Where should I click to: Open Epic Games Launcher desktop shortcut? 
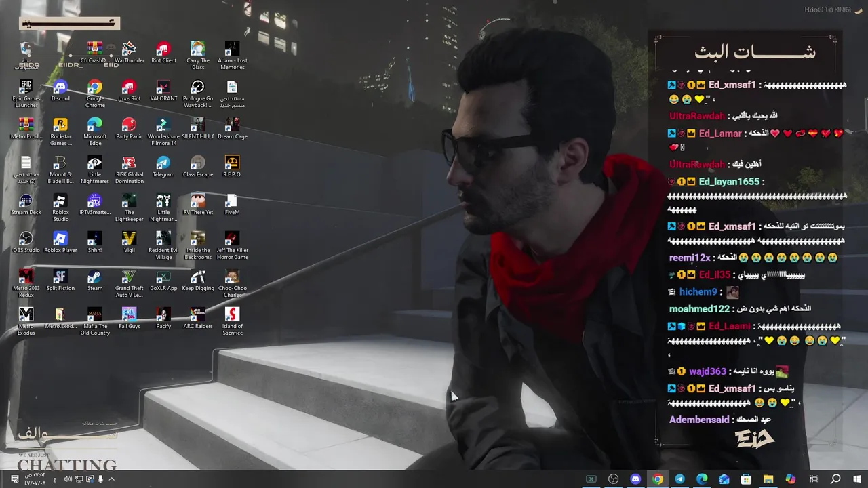[26, 94]
